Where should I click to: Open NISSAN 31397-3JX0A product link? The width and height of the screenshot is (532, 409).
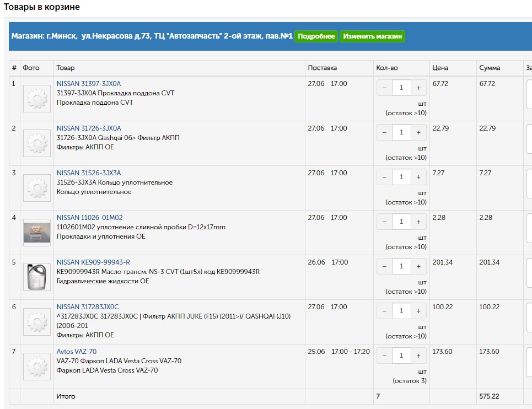89,84
